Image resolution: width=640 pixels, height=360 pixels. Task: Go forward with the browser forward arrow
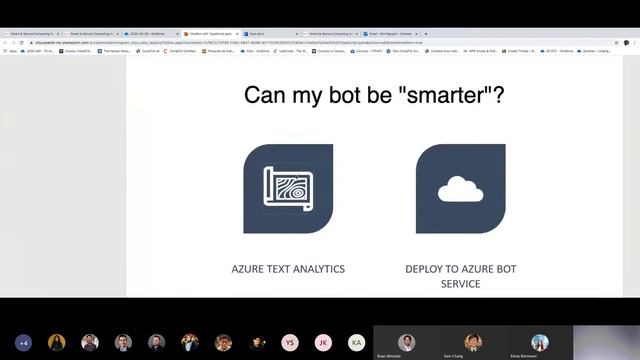click(x=13, y=42)
